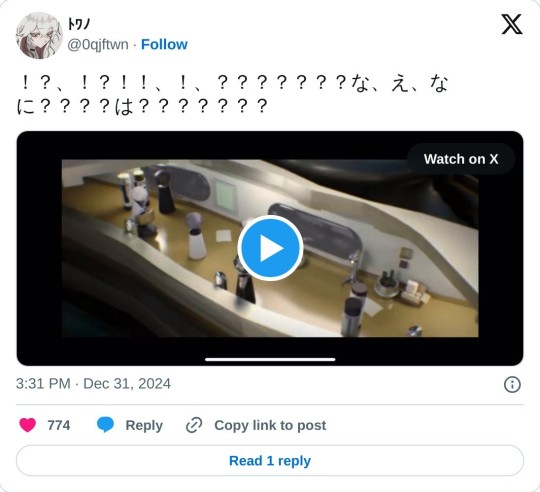Play the embedded video
Viewport: 540px width, 492px height.
pyautogui.click(x=270, y=248)
